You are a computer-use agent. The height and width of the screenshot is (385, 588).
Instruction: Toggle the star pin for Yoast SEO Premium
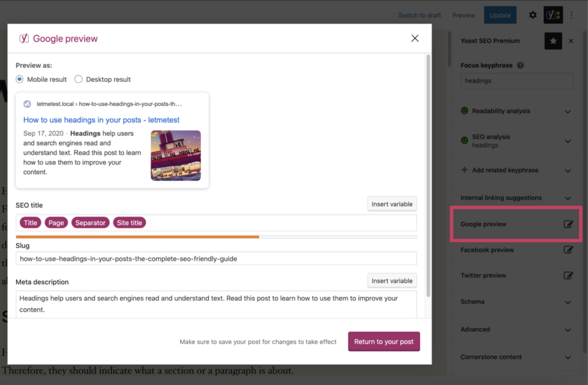pyautogui.click(x=553, y=40)
